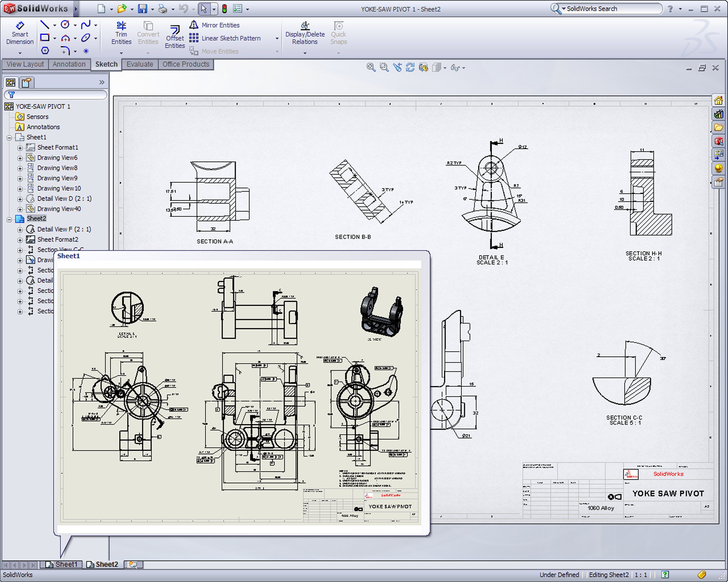This screenshot has height=582, width=728.
Task: Open Linear Sketch Pattern dropdown arrow
Action: [x=277, y=38]
